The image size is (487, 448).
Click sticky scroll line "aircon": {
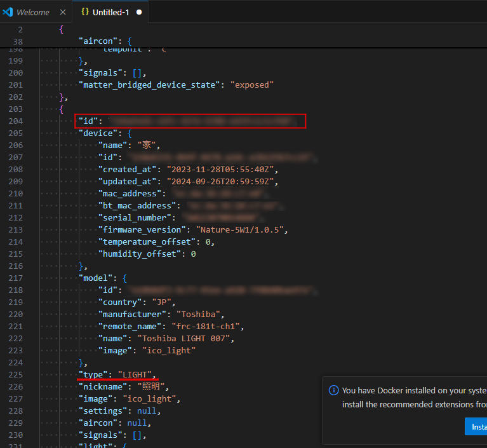point(105,41)
